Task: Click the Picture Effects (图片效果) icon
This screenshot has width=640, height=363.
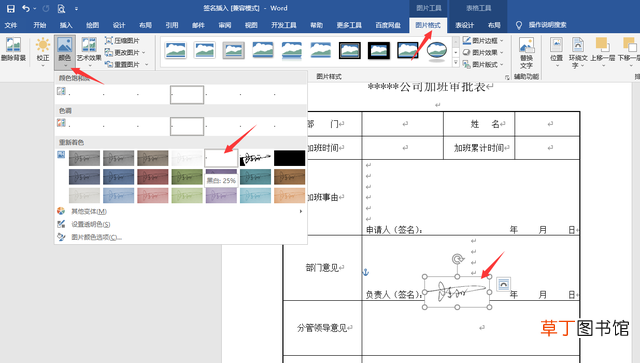Action: [x=467, y=52]
